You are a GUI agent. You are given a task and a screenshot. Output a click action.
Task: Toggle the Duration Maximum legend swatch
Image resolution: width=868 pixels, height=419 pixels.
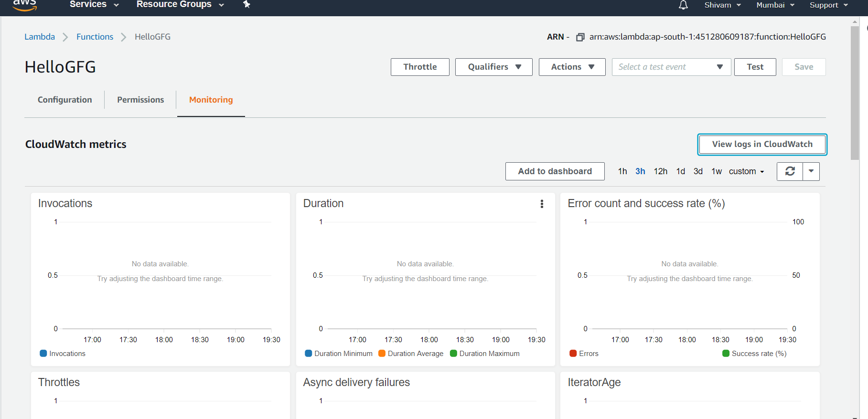click(x=453, y=354)
